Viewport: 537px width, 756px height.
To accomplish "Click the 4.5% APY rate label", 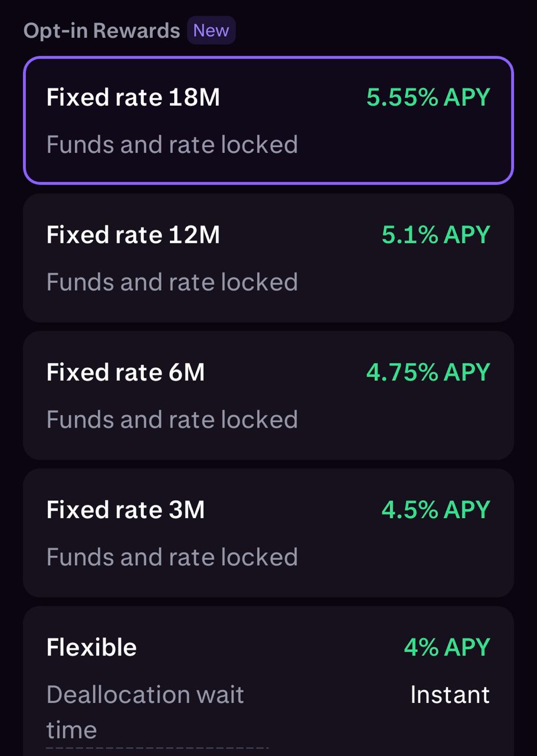I will coord(436,510).
